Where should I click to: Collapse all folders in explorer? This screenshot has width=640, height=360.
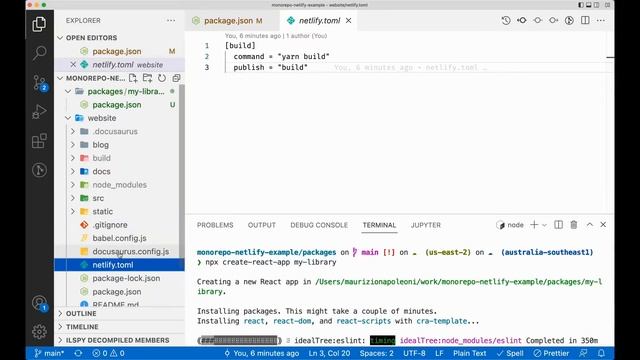(176, 78)
